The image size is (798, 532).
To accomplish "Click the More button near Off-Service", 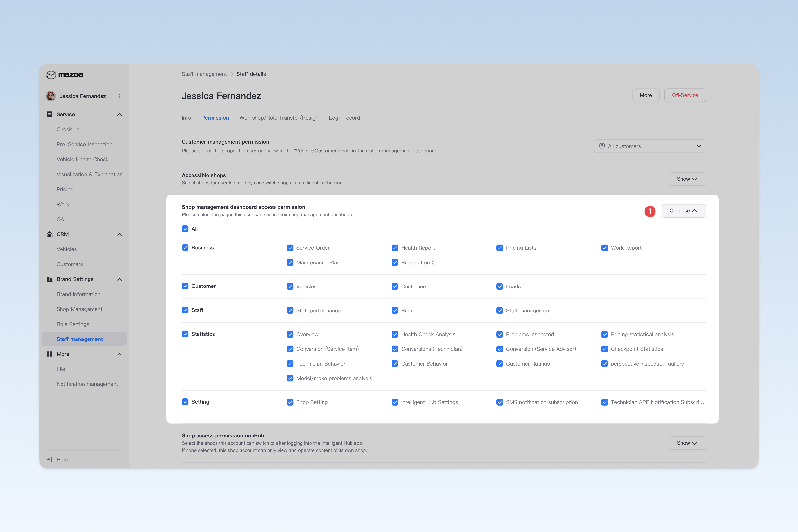I will 646,95.
